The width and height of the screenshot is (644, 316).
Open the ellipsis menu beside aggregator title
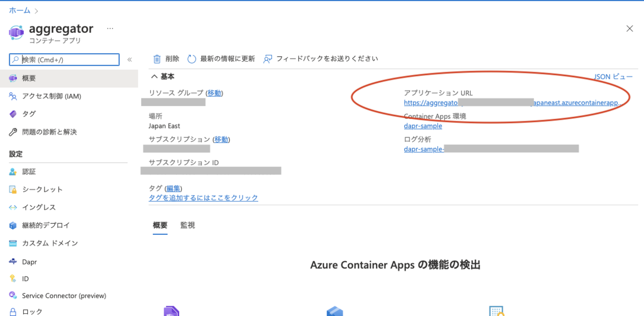pyautogui.click(x=110, y=28)
